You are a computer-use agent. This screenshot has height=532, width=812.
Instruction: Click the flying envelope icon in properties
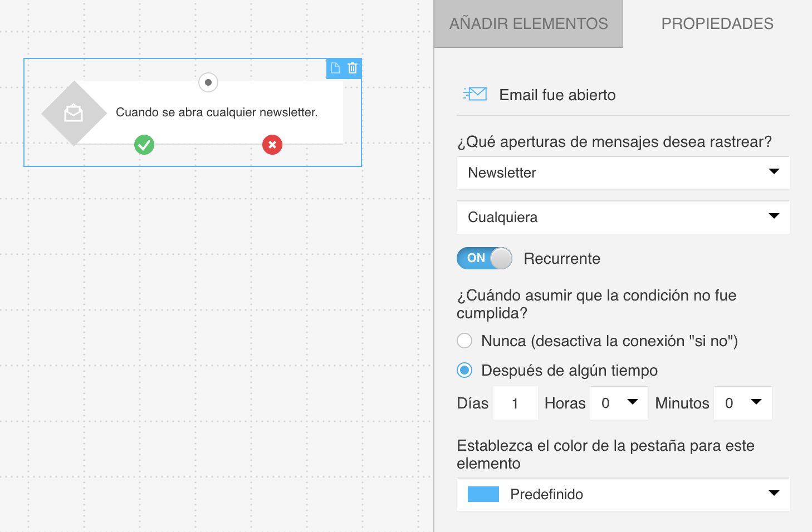pyautogui.click(x=475, y=94)
